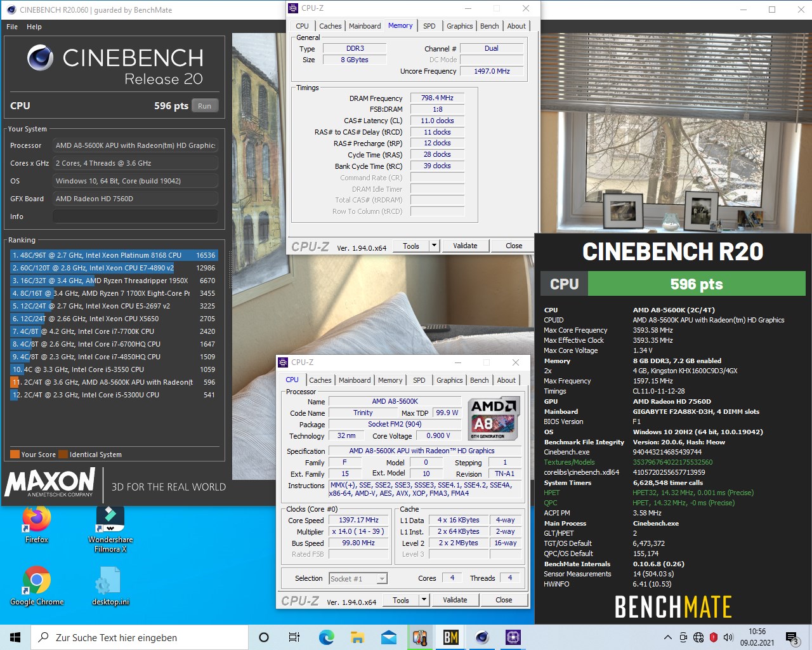812x650 pixels.
Task: Open Task View from the taskbar
Action: 294,637
